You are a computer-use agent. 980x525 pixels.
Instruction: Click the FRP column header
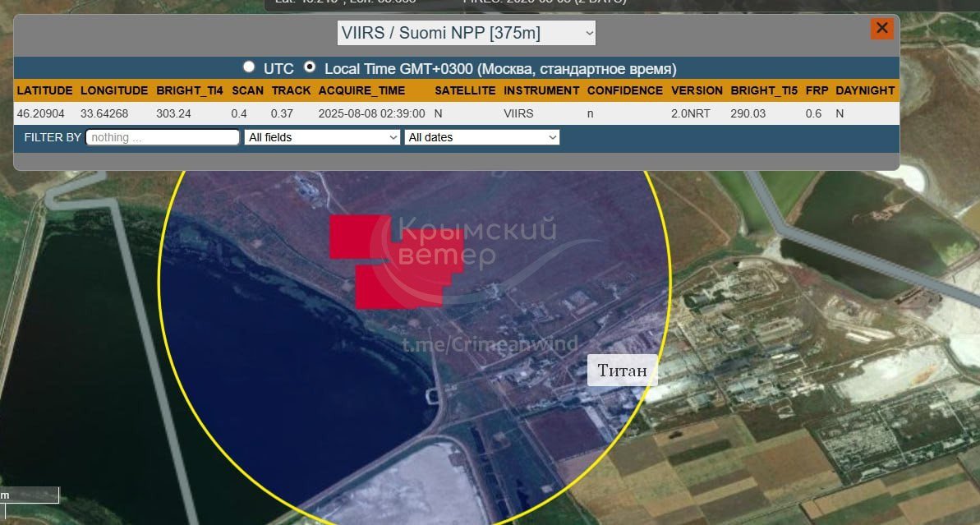coord(817,90)
